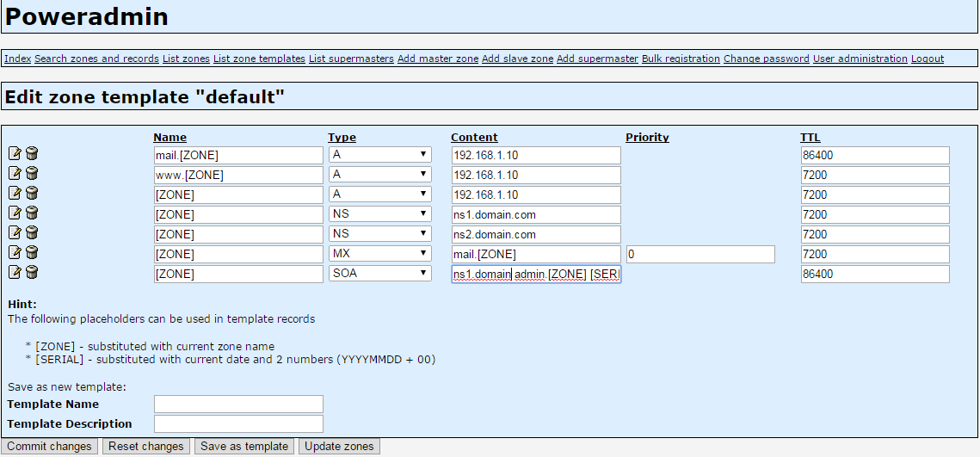Click the www.[ZONE] name field
980x457 pixels.
(x=238, y=175)
